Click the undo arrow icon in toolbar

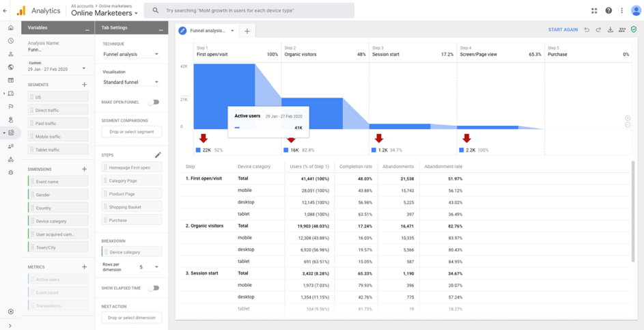[587, 30]
